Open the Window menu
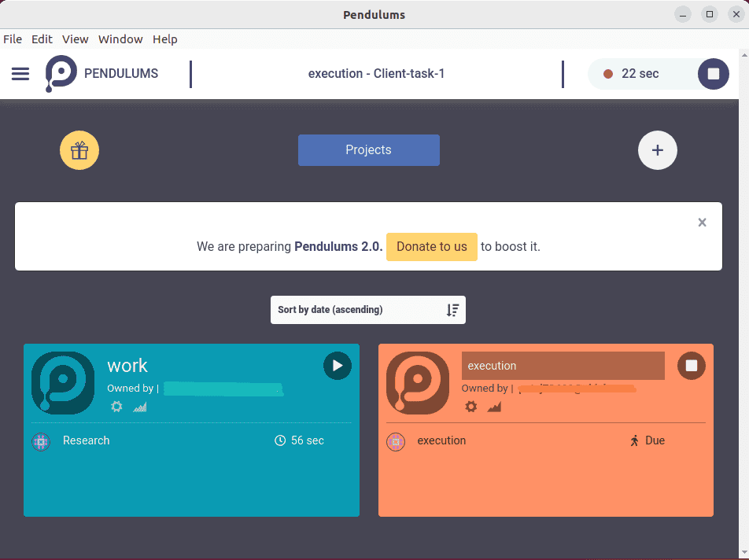The image size is (749, 560). coord(120,39)
